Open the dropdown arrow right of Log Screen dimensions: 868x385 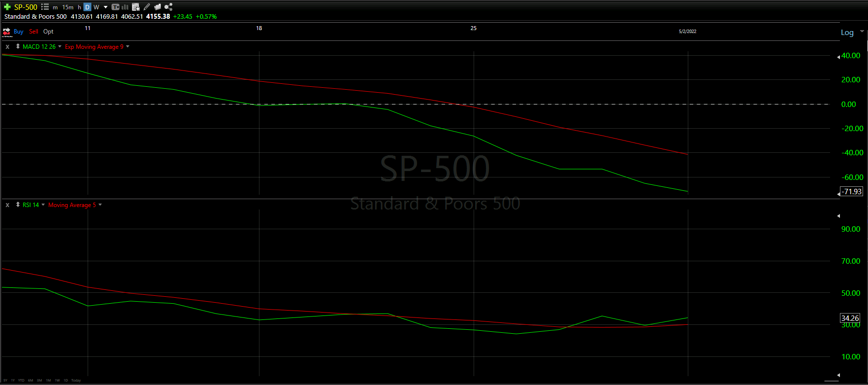862,31
